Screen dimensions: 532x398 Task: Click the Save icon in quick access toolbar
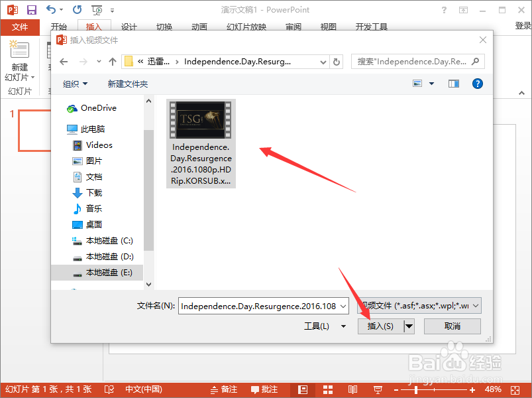point(31,9)
